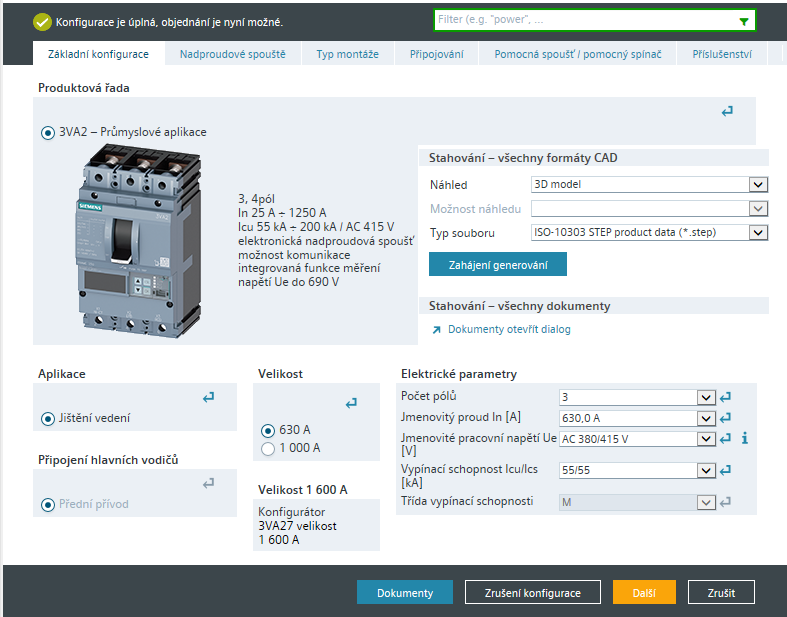The width and height of the screenshot is (787, 617).
Task: Click 'Elektrické parametry' heading text
Action: (459, 374)
